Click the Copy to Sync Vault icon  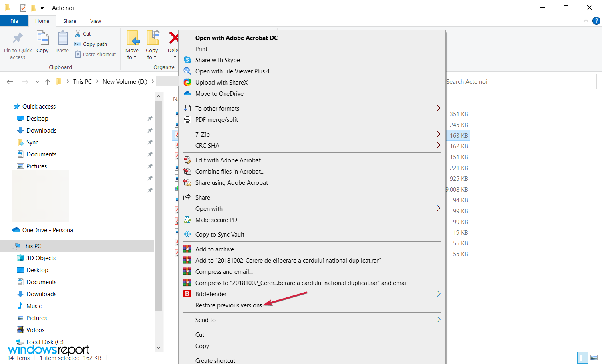click(x=187, y=235)
